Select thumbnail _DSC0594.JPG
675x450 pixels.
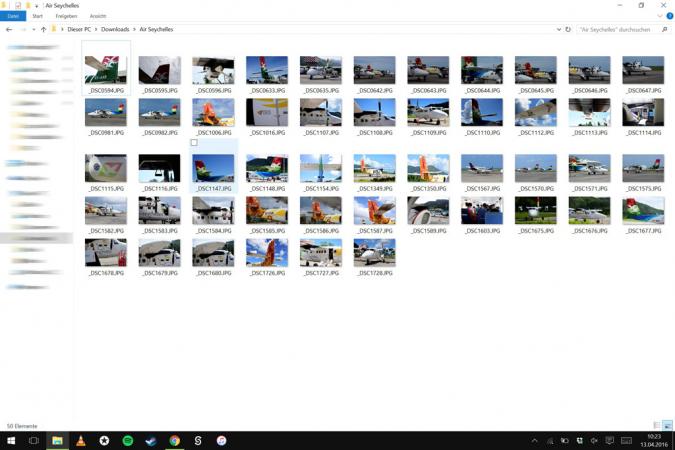(x=106, y=70)
